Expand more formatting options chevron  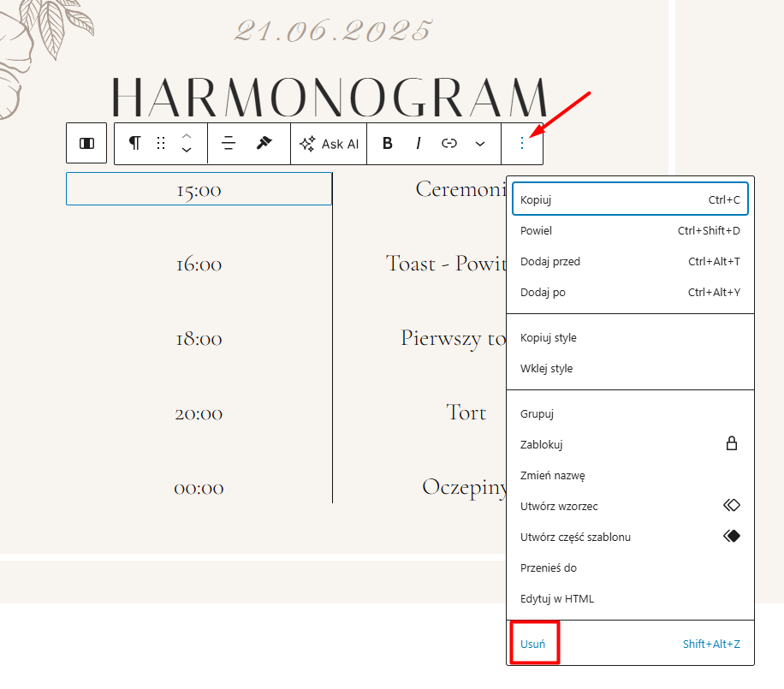(480, 144)
